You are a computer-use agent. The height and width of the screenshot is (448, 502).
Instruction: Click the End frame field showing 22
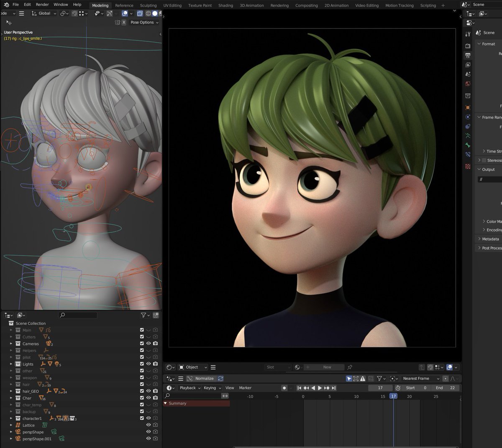tap(446, 388)
